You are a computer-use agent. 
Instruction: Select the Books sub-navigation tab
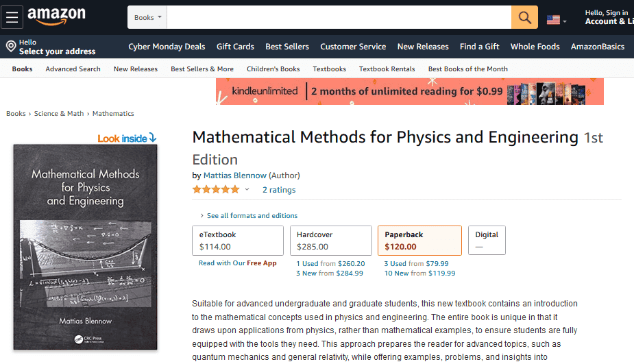(22, 69)
